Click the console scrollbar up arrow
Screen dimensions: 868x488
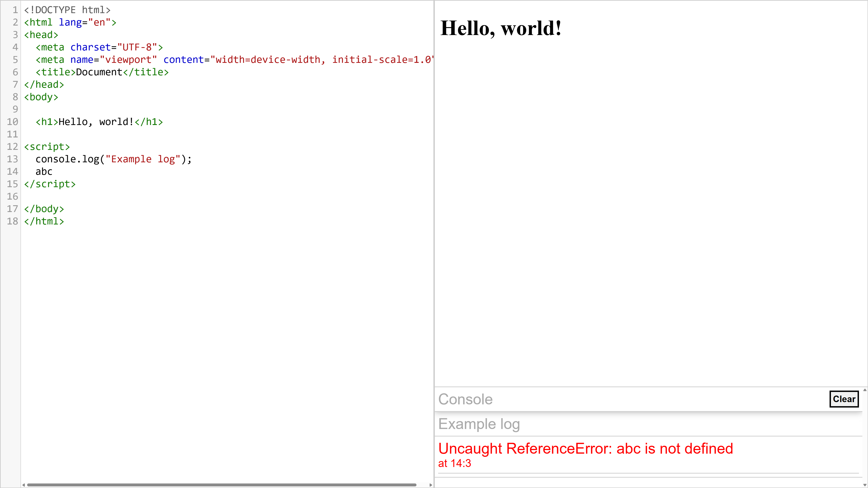[x=865, y=390]
